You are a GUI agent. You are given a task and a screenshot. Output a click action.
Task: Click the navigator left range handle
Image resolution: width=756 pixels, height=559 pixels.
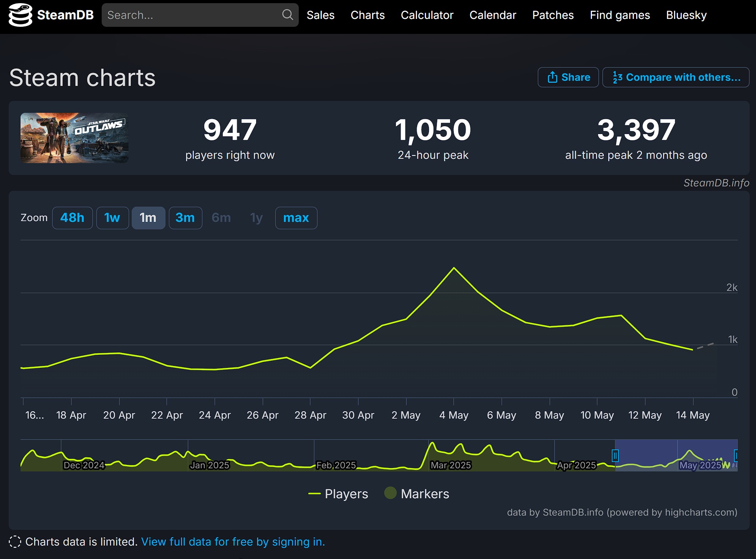(615, 456)
